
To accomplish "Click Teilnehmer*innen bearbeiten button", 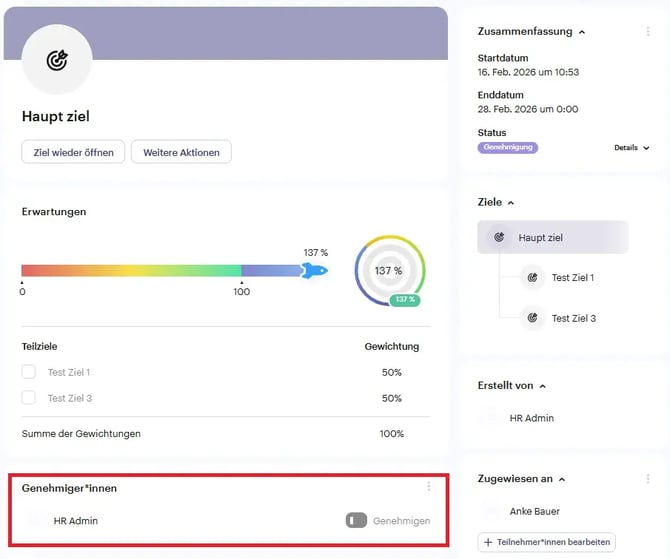I will coord(547,542).
